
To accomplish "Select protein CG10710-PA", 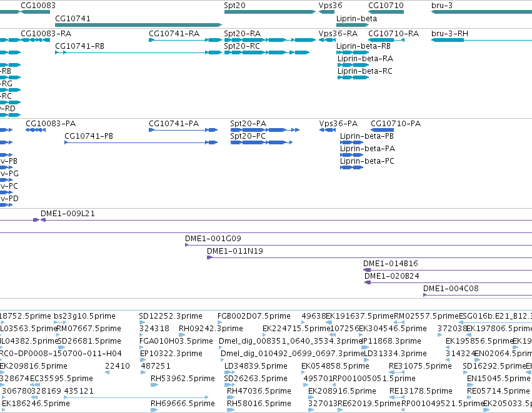I will 396,124.
